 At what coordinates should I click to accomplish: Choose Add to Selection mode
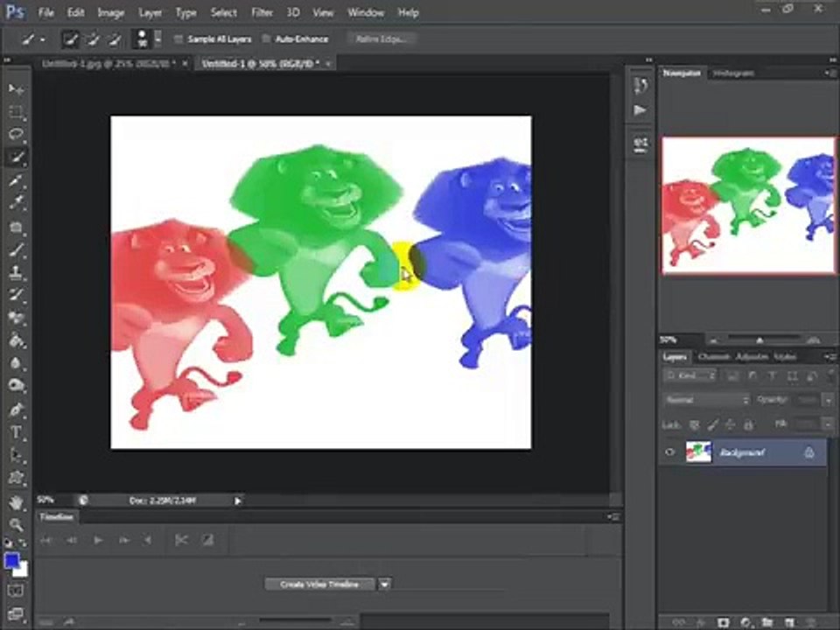tap(93, 38)
